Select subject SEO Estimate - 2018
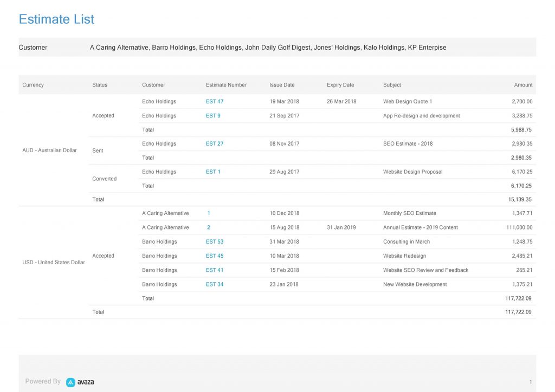This screenshot has height=392, width=555. coord(408,143)
